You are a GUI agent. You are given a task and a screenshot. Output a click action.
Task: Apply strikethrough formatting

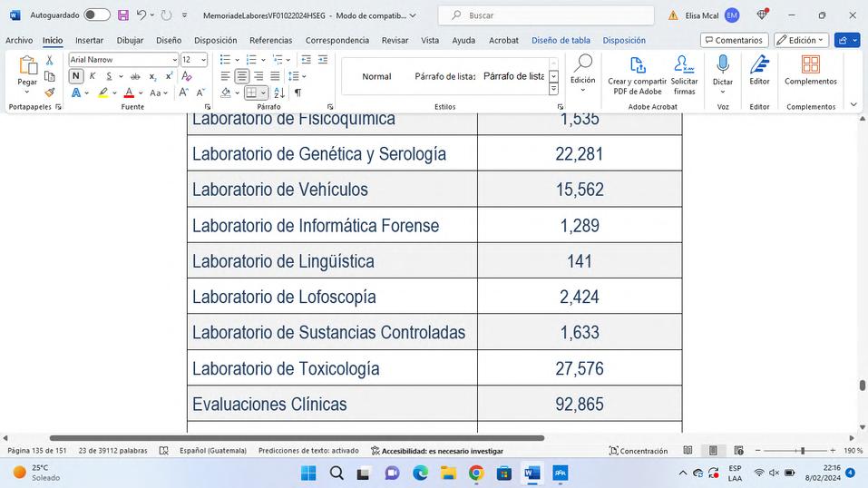pyautogui.click(x=135, y=76)
